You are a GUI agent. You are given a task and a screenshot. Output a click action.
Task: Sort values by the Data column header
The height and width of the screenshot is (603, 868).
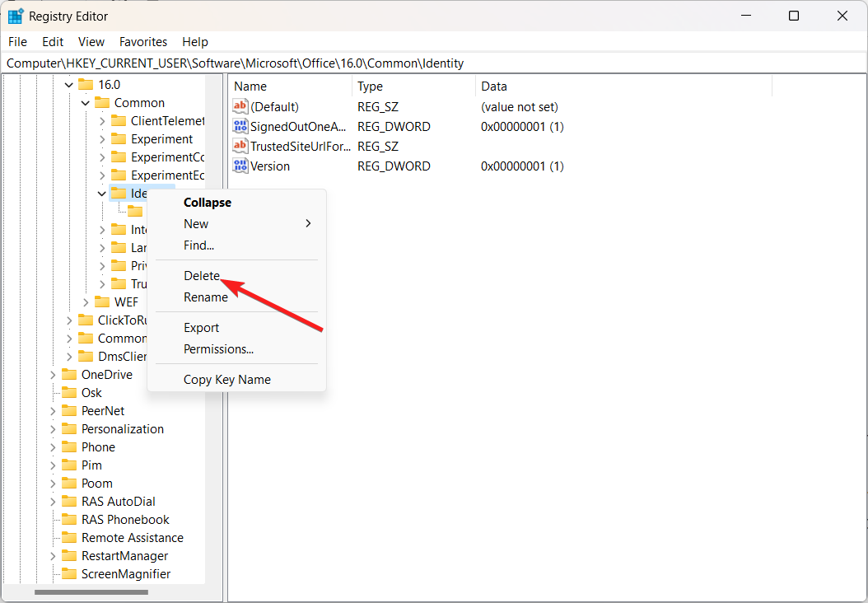[x=624, y=86]
